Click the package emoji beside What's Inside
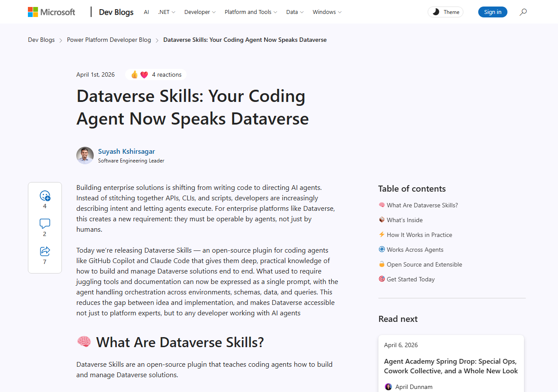The image size is (558, 392). click(x=382, y=220)
